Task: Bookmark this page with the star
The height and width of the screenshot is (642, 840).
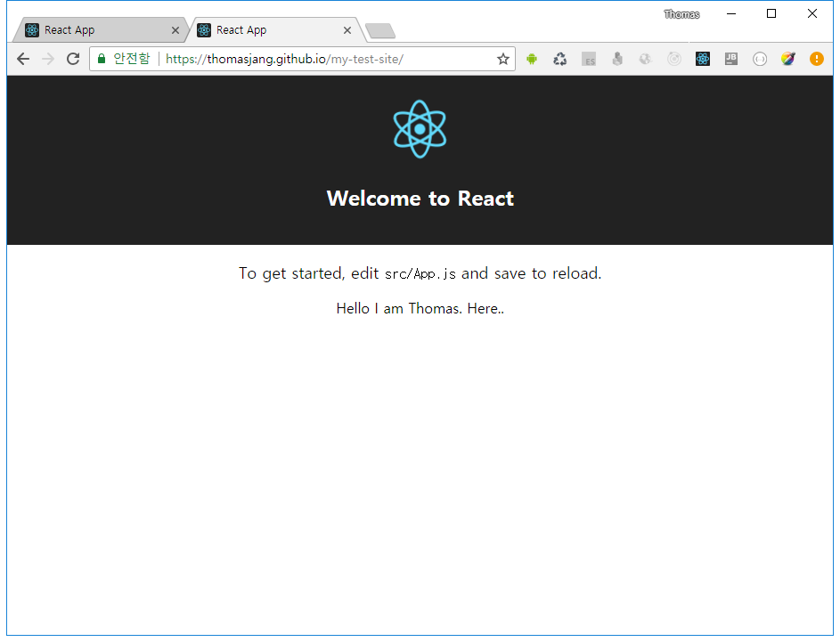Action: pos(502,59)
